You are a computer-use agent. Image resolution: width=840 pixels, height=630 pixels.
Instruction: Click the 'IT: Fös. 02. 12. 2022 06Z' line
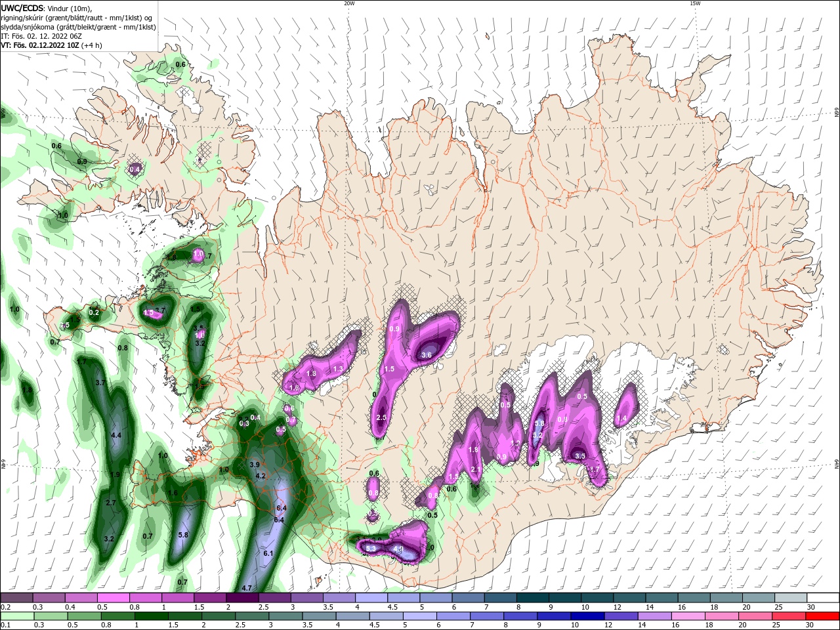point(41,36)
